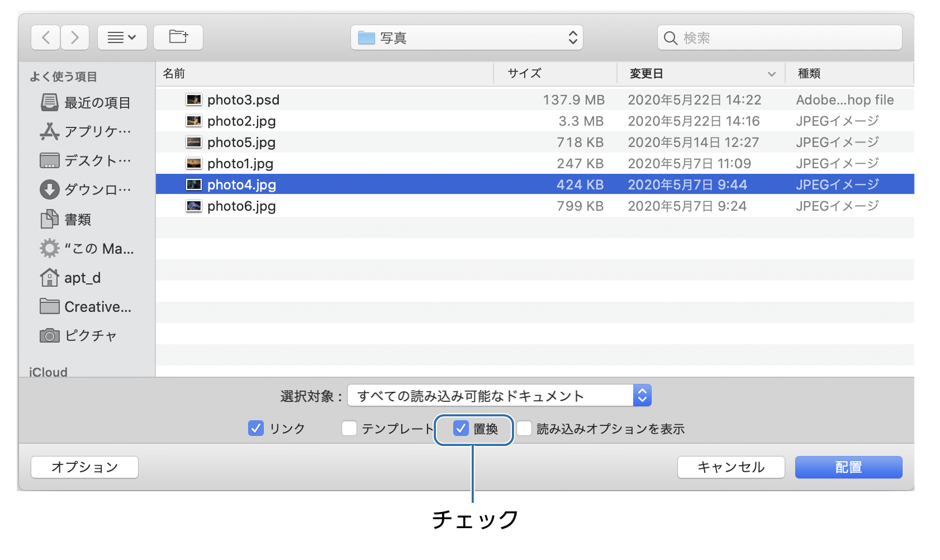Go back with the left chevron button
940x560 pixels.
(46, 37)
